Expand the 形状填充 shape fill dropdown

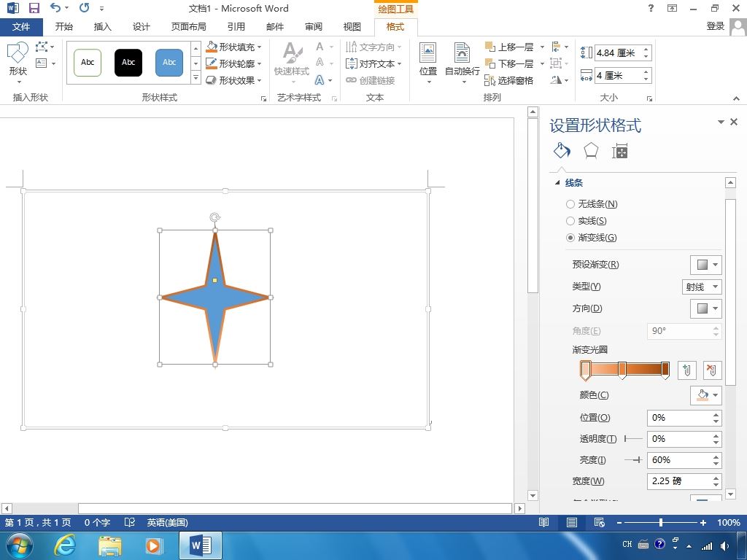pos(260,47)
